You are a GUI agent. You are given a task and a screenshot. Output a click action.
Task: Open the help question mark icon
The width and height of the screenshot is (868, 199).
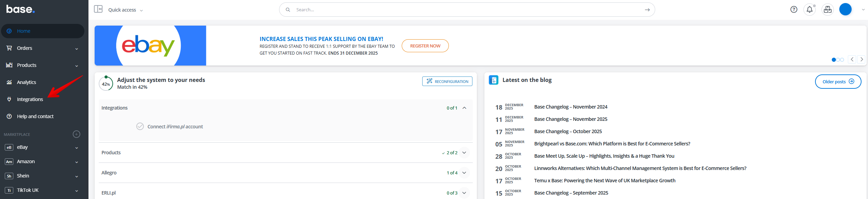tap(794, 10)
